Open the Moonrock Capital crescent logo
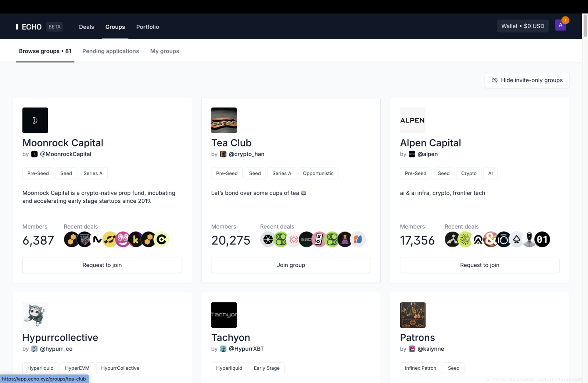 [35, 120]
